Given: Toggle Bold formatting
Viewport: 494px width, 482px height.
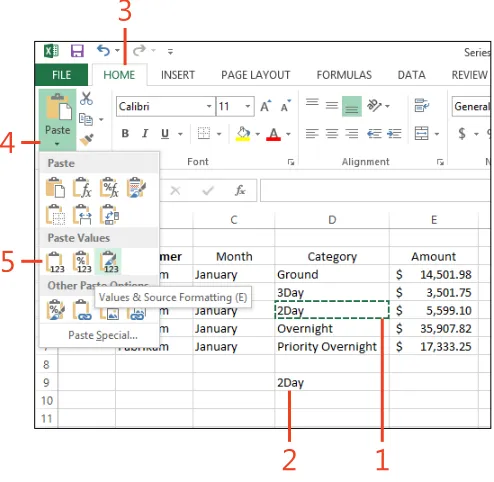Looking at the screenshot, I should click(125, 134).
